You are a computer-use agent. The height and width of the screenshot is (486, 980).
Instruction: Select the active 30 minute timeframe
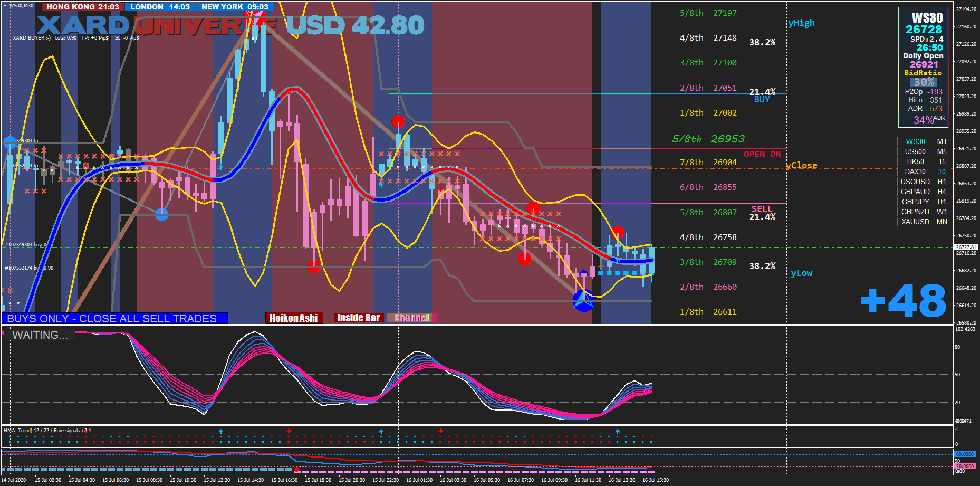point(942,171)
